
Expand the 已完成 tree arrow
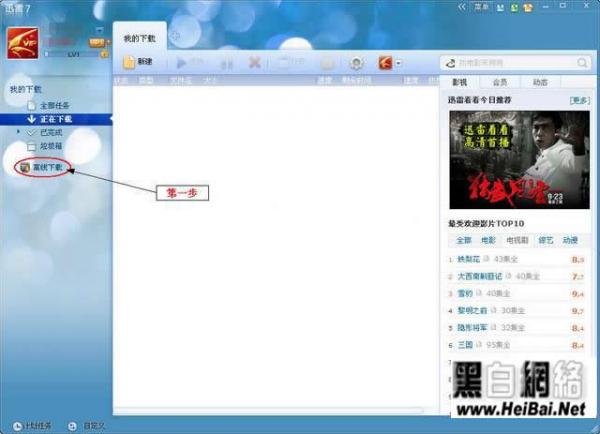click(18, 132)
